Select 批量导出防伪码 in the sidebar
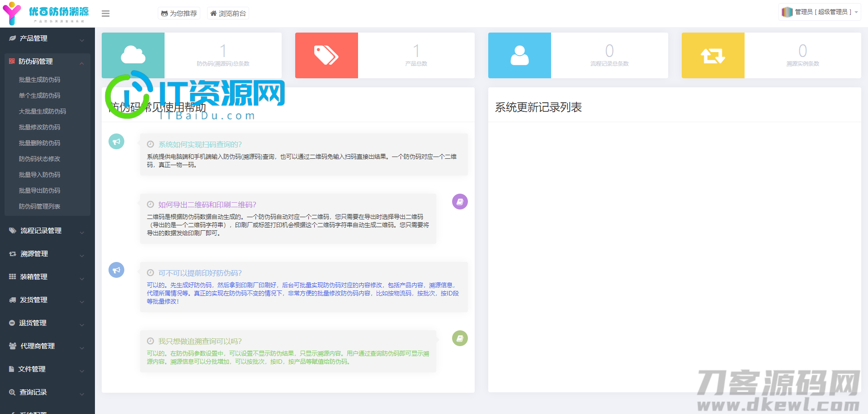The image size is (868, 414). [x=39, y=190]
